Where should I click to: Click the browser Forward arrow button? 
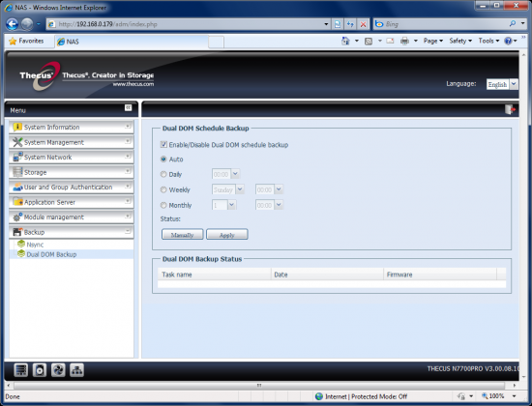point(27,24)
